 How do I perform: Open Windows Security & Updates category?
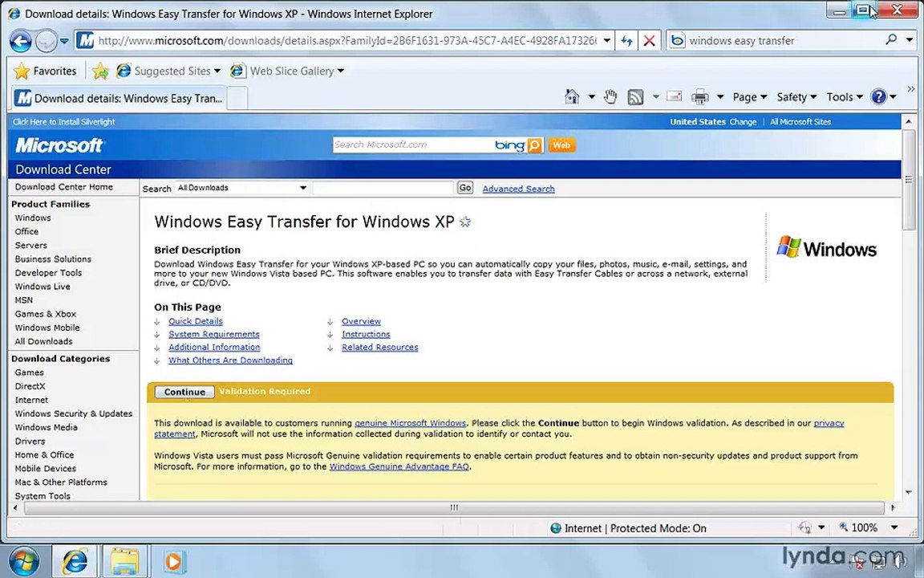point(74,413)
